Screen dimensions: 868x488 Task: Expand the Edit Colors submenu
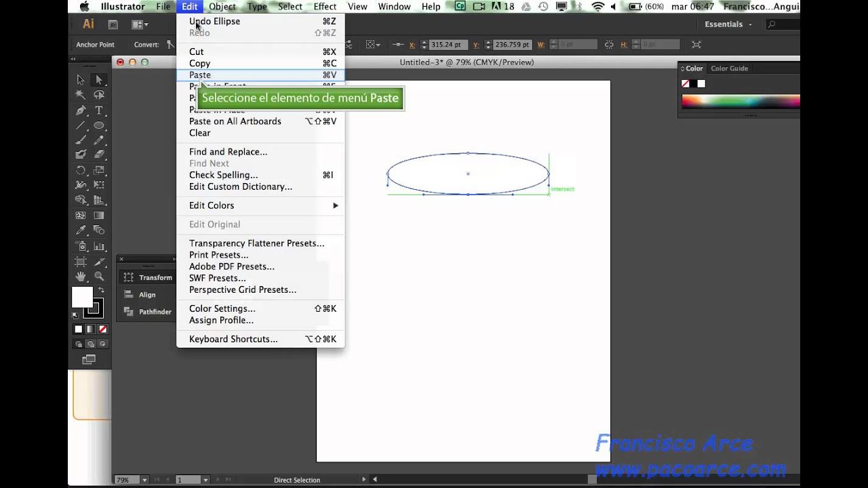[x=260, y=205]
